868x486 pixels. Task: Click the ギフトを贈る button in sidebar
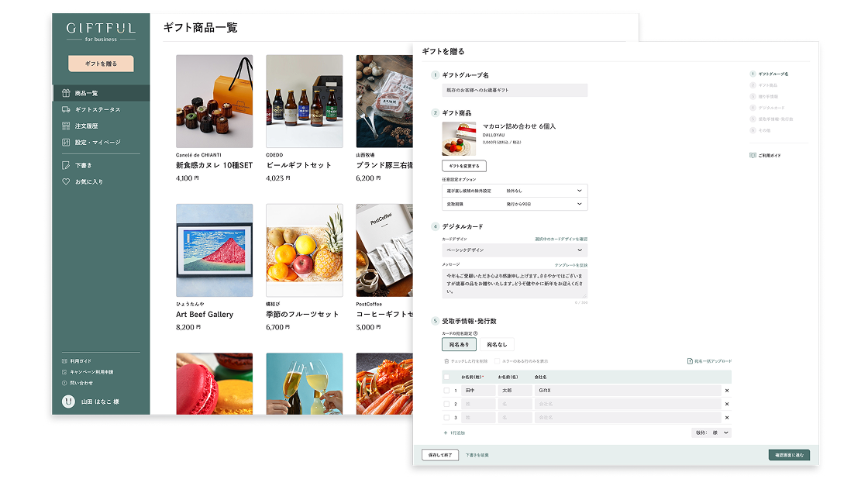point(101,64)
